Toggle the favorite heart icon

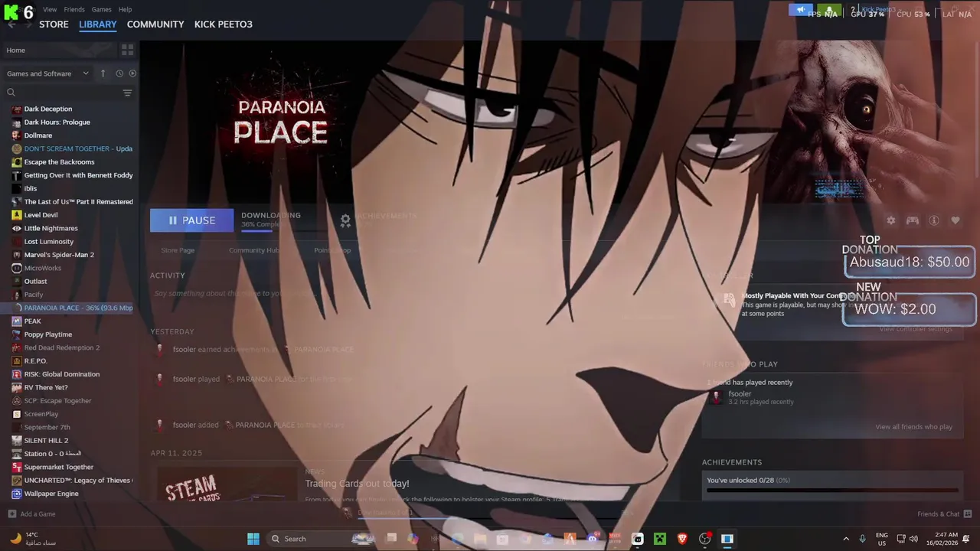click(x=955, y=220)
